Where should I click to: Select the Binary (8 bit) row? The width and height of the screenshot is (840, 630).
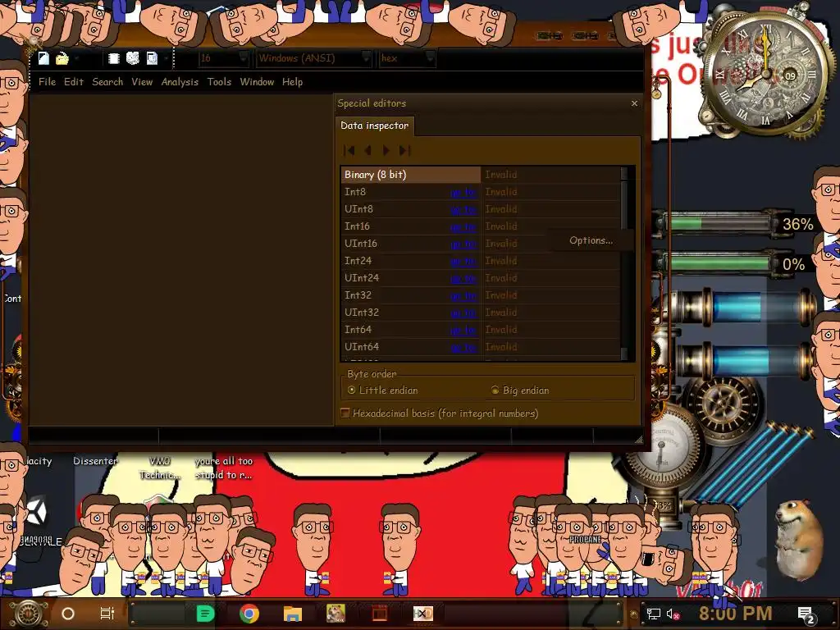click(411, 175)
